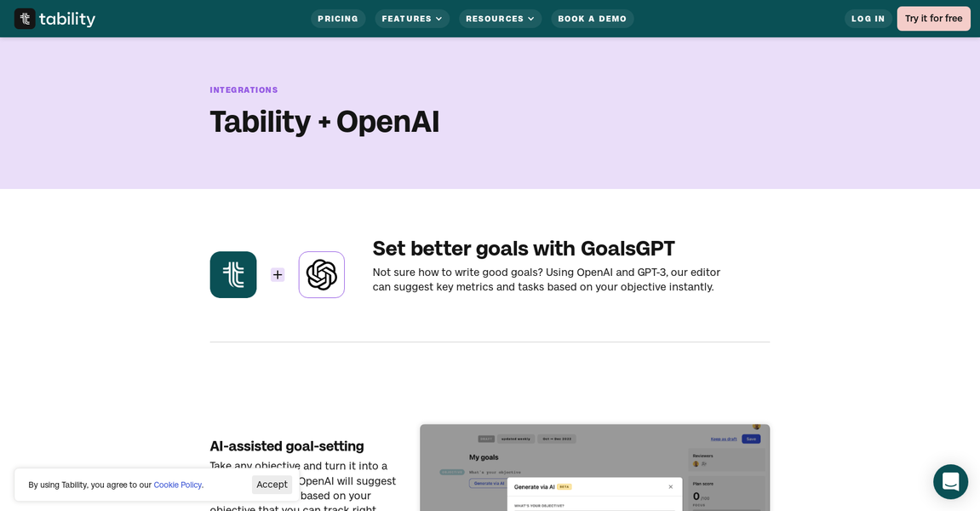Click the OpenAI logo icon

click(322, 275)
